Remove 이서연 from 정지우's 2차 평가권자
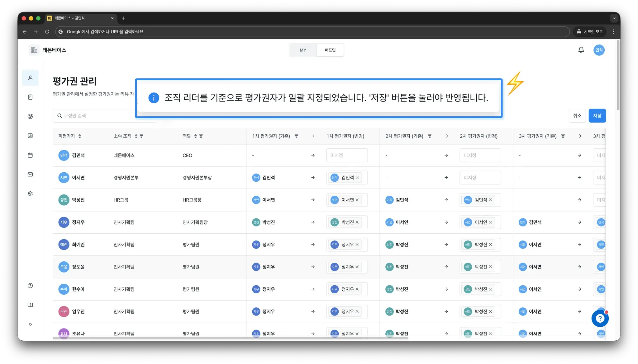This screenshot has width=638, height=364. [x=490, y=222]
